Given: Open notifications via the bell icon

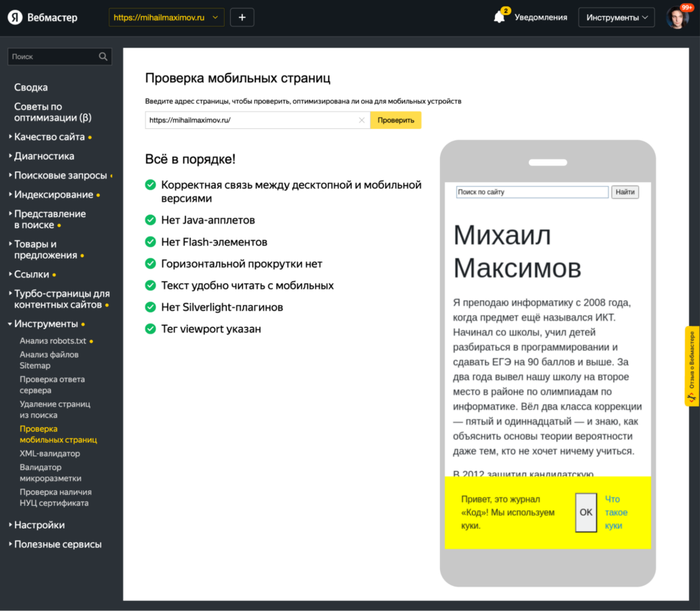Looking at the screenshot, I should click(x=500, y=17).
